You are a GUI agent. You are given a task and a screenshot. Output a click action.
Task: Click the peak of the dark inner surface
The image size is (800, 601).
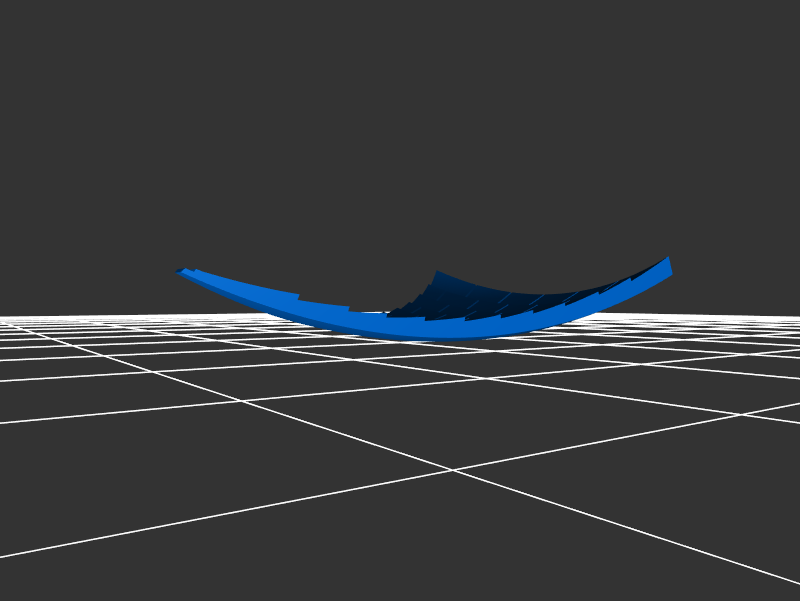tap(436, 273)
